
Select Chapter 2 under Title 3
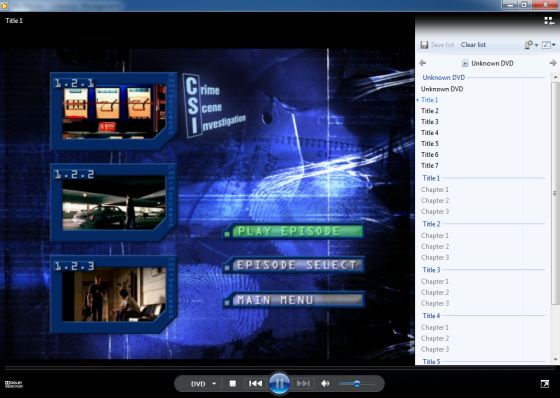pyautogui.click(x=435, y=293)
